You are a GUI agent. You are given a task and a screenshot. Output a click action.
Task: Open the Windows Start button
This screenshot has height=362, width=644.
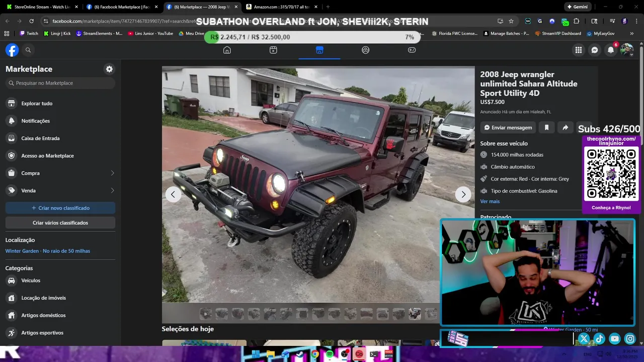pos(256,354)
